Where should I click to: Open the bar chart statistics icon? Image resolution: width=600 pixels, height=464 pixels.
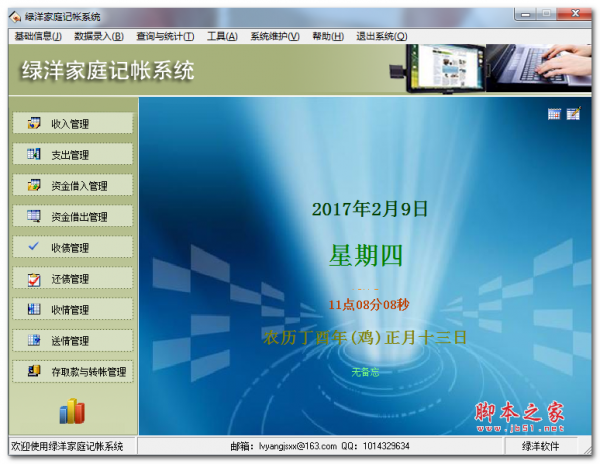tap(72, 411)
